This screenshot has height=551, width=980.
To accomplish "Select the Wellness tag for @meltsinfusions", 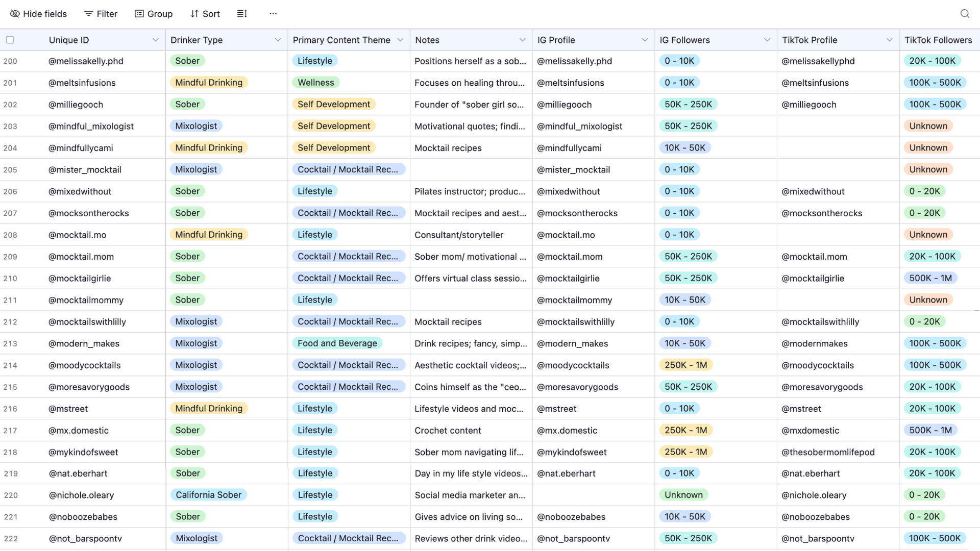I will pyautogui.click(x=315, y=83).
